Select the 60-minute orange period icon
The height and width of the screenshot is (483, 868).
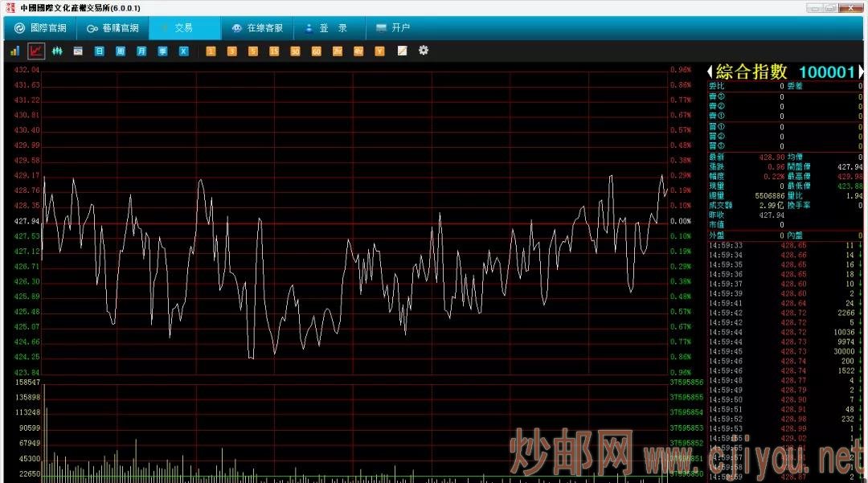coord(316,51)
